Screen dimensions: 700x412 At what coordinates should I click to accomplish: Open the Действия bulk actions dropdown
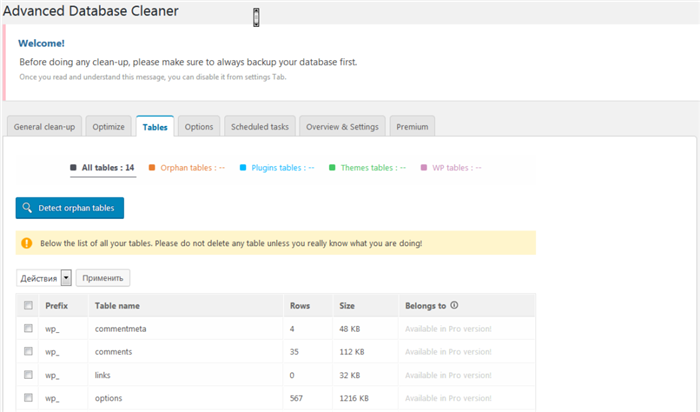pos(44,278)
